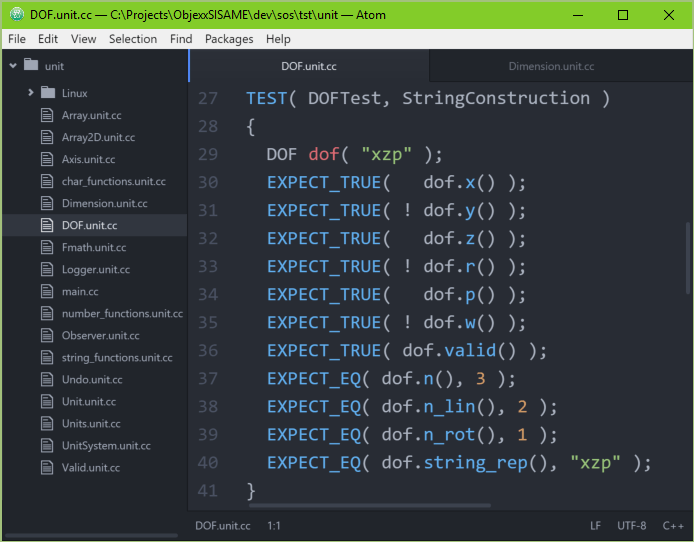The height and width of the screenshot is (542, 694).
Task: Open Array.unit.cc from tree view
Action: tap(92, 115)
